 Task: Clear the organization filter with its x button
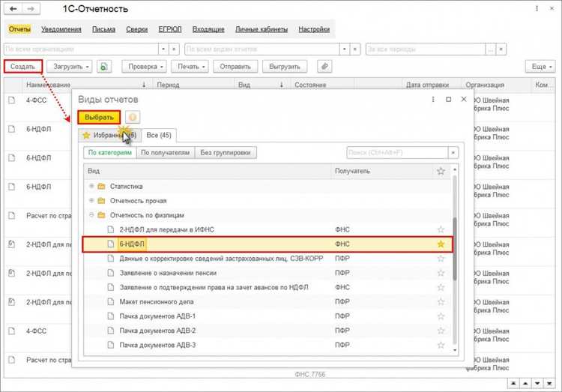[174, 49]
